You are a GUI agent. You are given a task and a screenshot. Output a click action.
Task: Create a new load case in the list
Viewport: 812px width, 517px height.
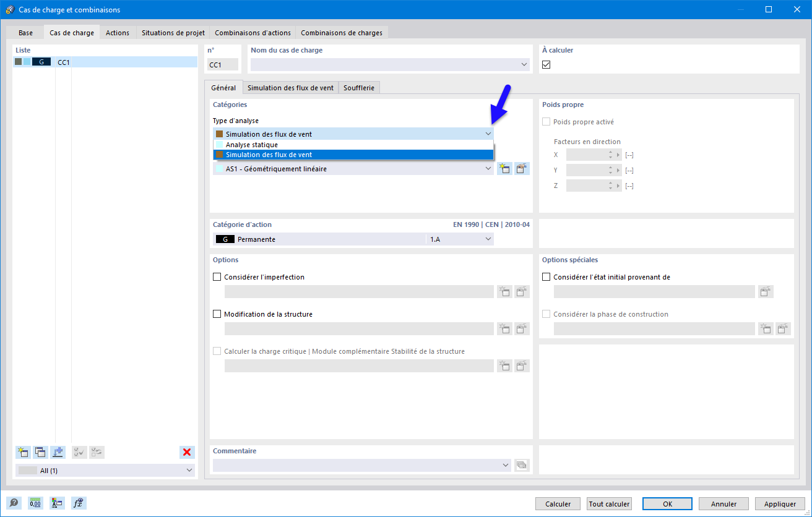point(24,452)
